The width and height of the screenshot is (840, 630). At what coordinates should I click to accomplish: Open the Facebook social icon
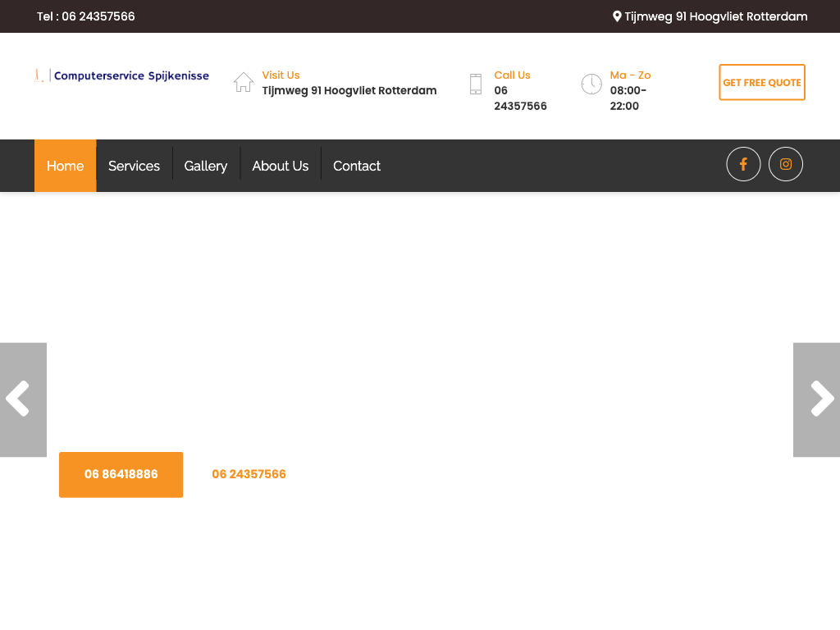tap(743, 164)
